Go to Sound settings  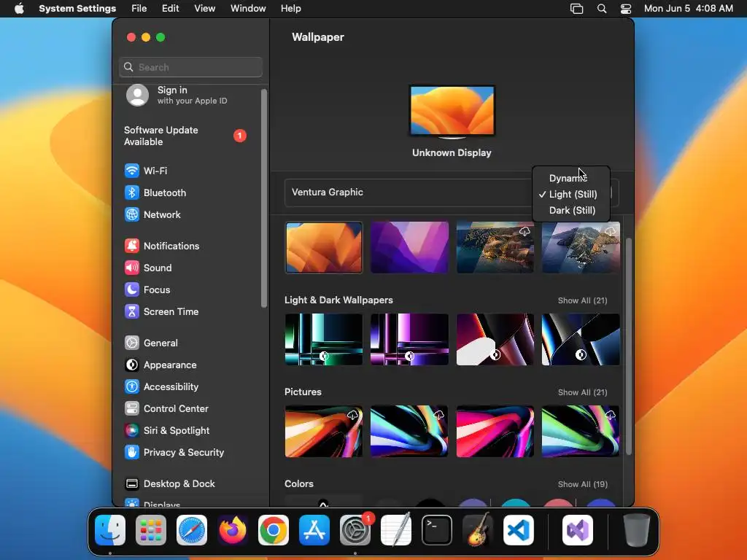tap(147, 268)
